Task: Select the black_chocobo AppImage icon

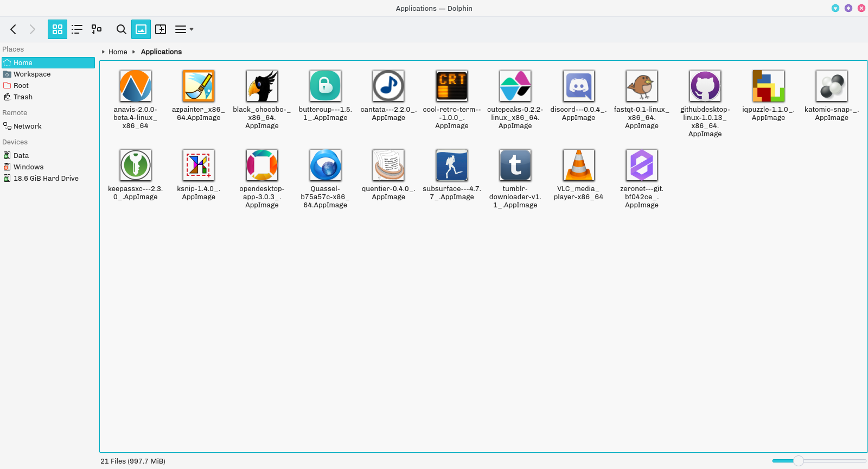Action: point(262,86)
